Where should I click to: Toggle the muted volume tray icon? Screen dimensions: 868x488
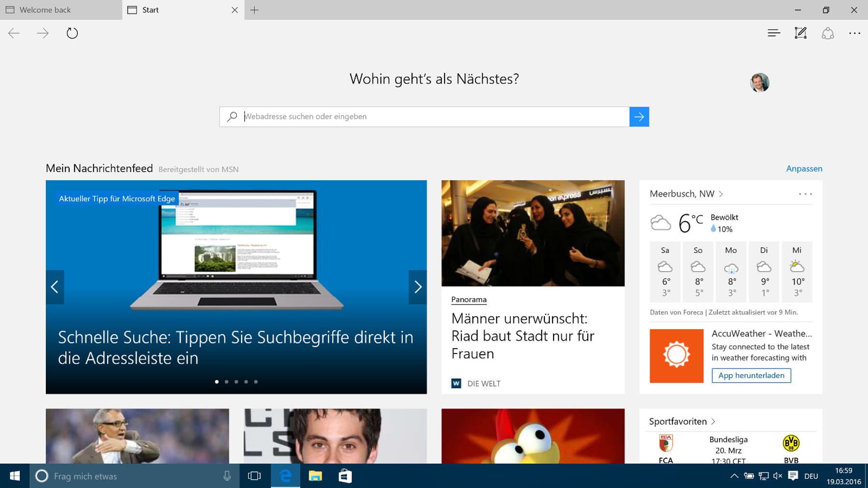(x=778, y=476)
